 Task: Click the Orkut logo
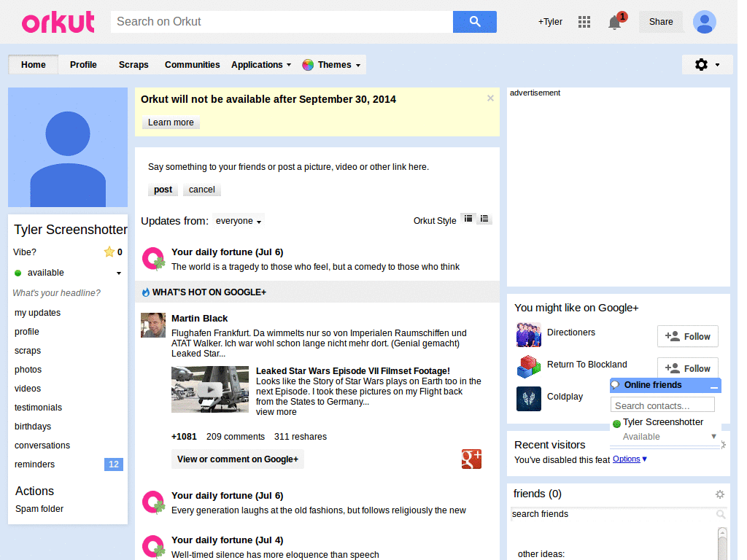coord(58,22)
